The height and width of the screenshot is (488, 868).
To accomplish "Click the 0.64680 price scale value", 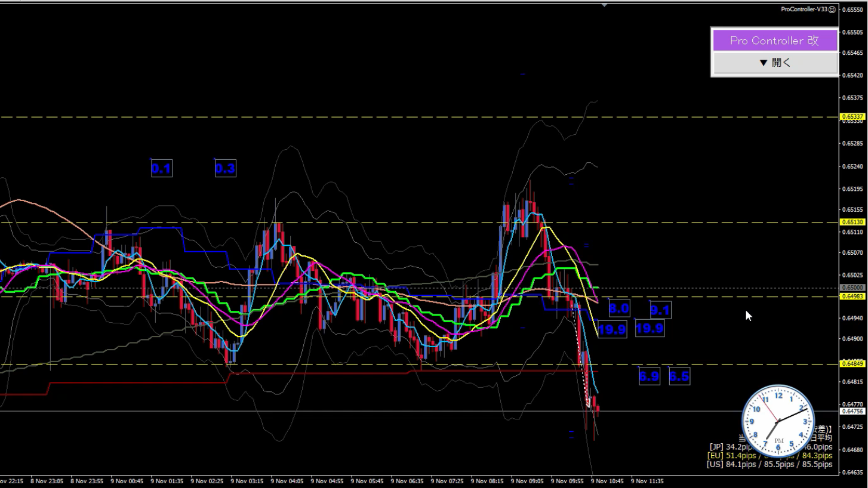I will point(854,449).
